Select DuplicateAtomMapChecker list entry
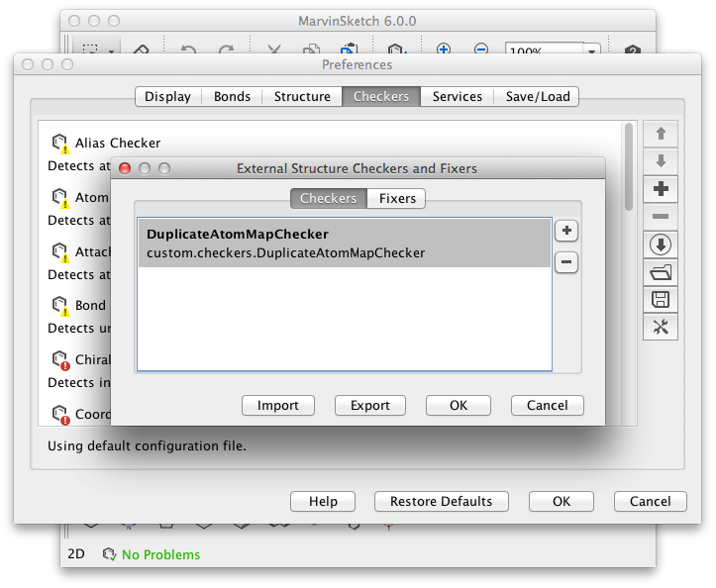This screenshot has width=716, height=588. (x=343, y=244)
